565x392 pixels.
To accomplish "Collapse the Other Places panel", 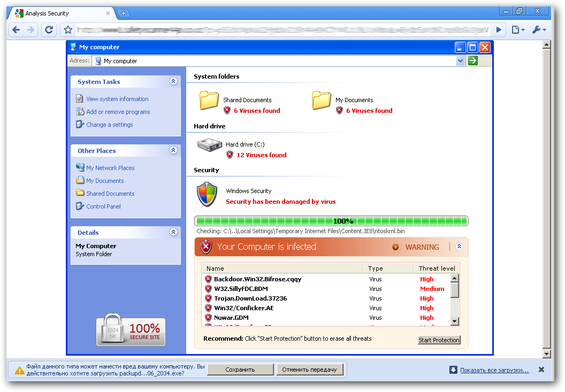I will (173, 150).
